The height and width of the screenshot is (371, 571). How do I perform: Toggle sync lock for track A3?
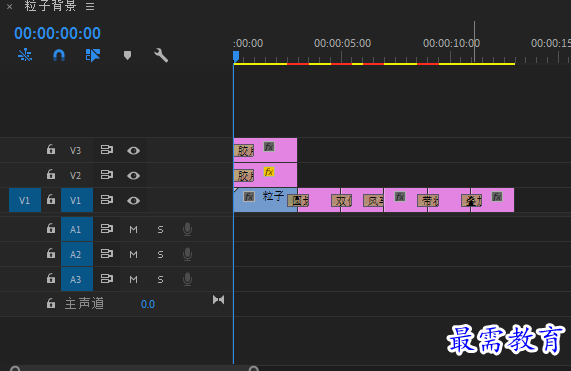(x=107, y=279)
